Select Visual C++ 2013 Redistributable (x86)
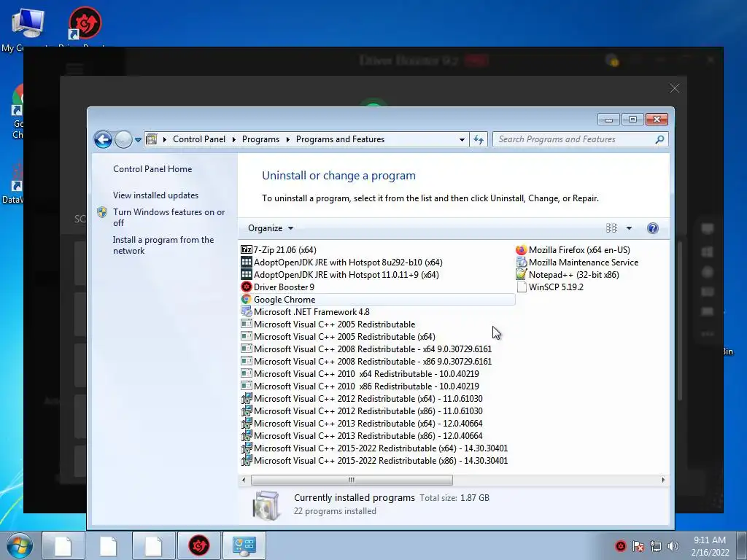Screen dimensions: 747x560 pyautogui.click(x=362, y=436)
